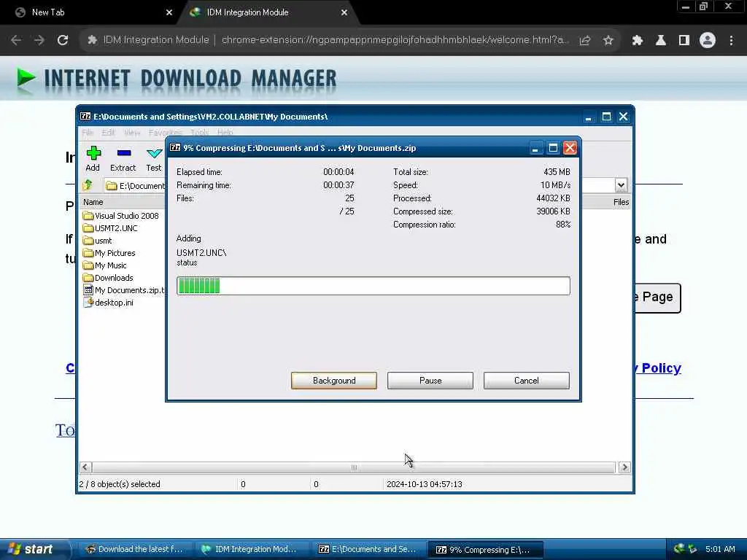Switch to IDM Integration Module taskbar item
The width and height of the screenshot is (747, 560).
point(250,549)
